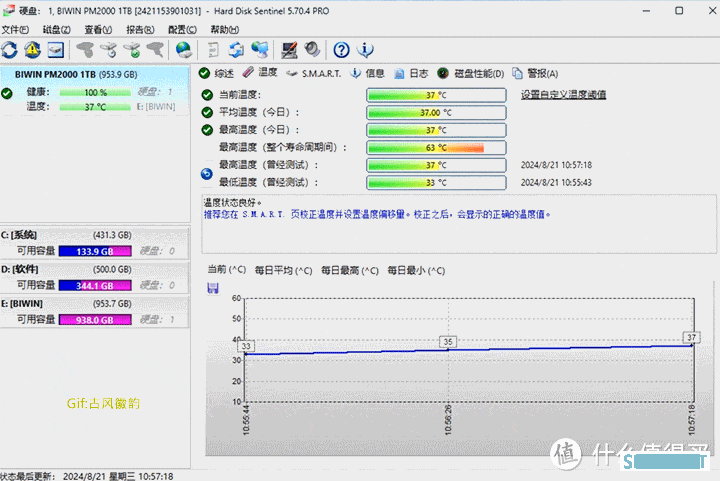Click the floppy save icon above the chart
The image size is (720, 481).
213,288
